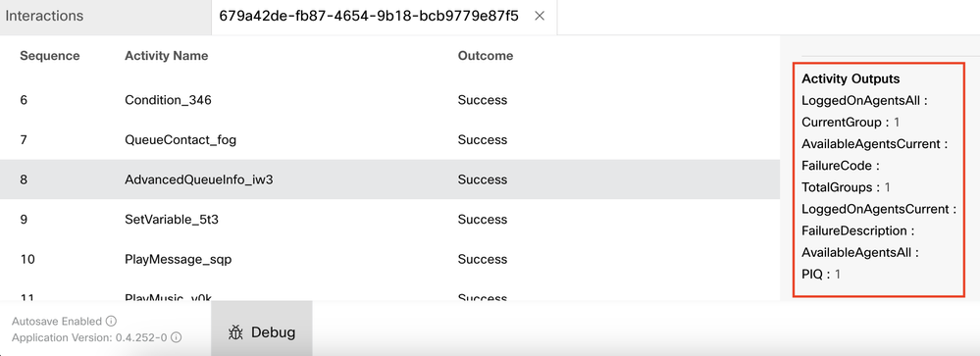
Task: Select the SetVariable_5t3 activity row
Action: coord(390,220)
